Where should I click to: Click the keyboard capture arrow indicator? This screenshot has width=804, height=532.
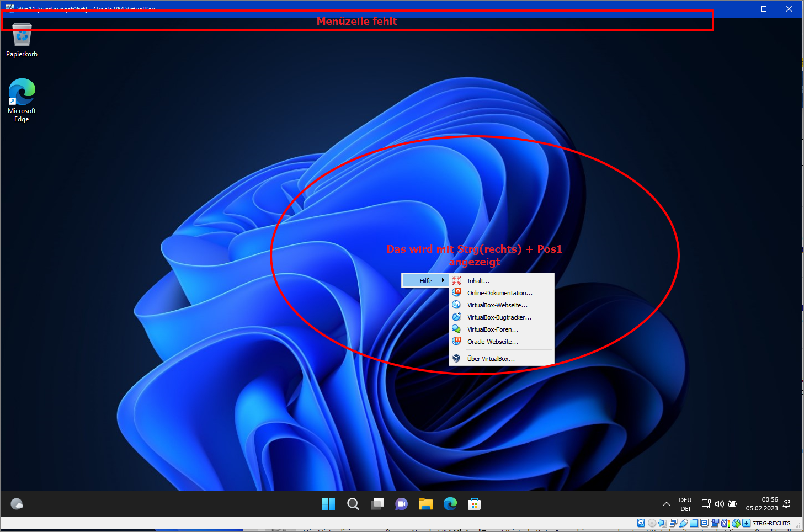pyautogui.click(x=746, y=523)
